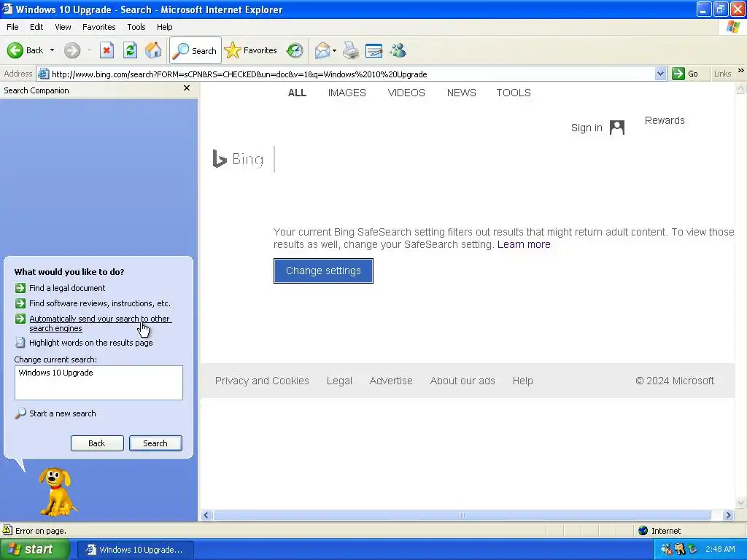Screen dimensions: 747x560
Task: Follow the Learn more link
Action: pos(524,244)
